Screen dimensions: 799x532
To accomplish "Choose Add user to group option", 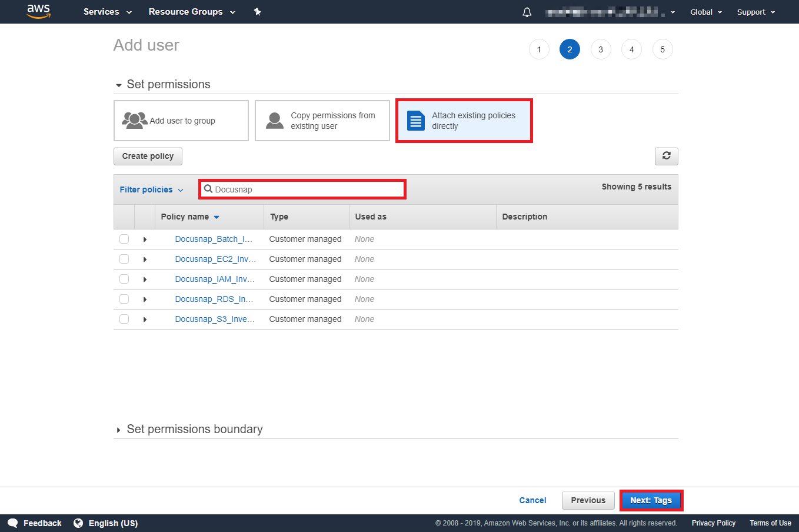I will coord(181,121).
